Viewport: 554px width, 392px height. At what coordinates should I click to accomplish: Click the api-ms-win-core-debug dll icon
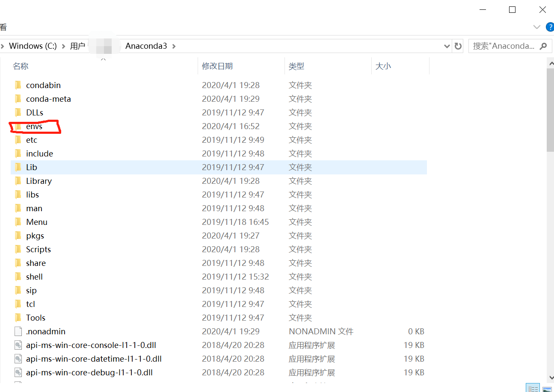(x=18, y=372)
